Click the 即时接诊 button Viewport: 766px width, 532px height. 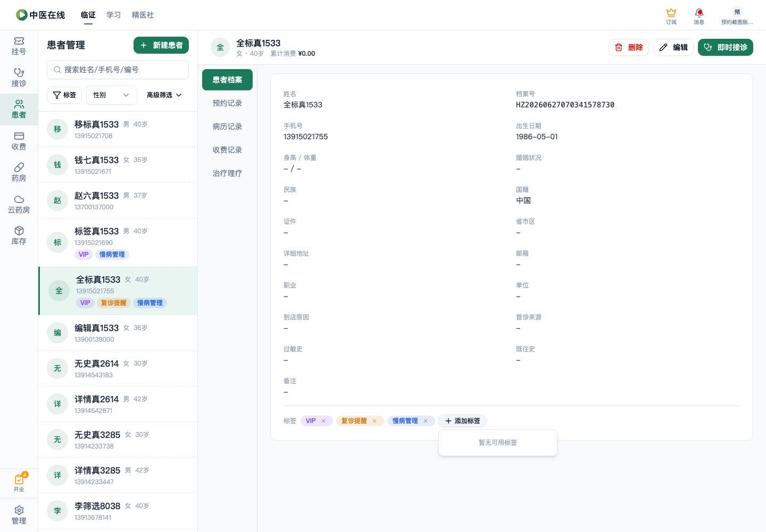tap(726, 47)
